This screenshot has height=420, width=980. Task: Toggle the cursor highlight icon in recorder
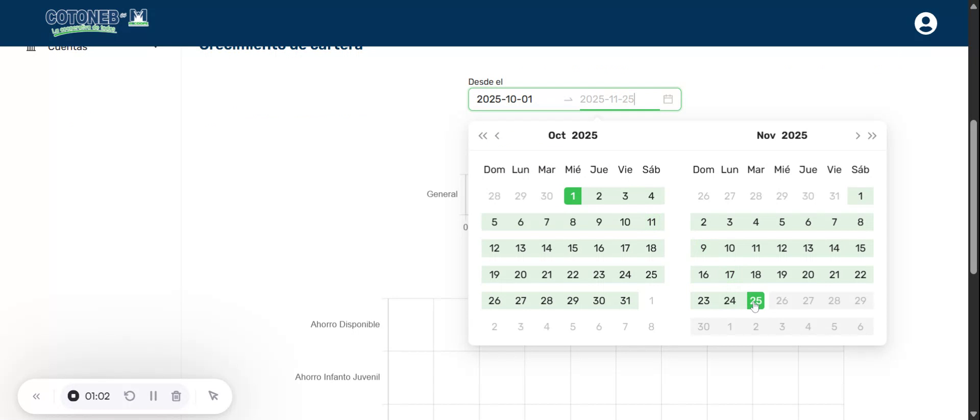coord(213,396)
